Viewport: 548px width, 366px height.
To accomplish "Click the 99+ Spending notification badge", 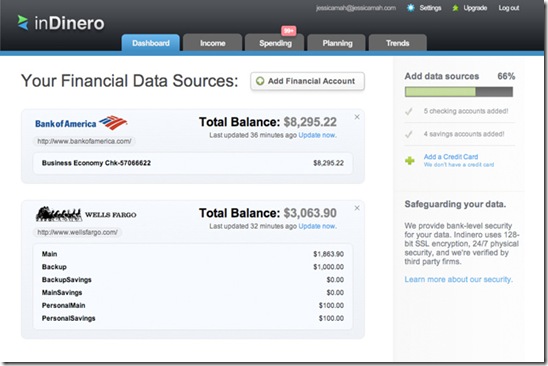I will [288, 31].
